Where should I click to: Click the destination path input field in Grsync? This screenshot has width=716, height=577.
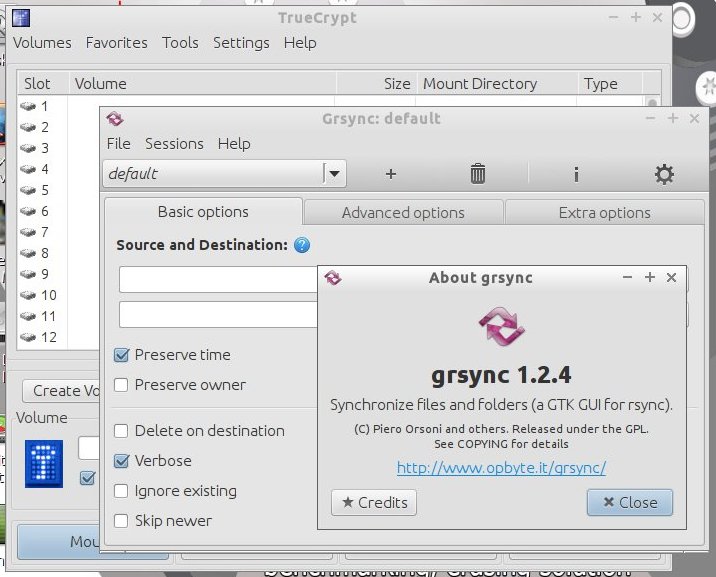(x=218, y=315)
